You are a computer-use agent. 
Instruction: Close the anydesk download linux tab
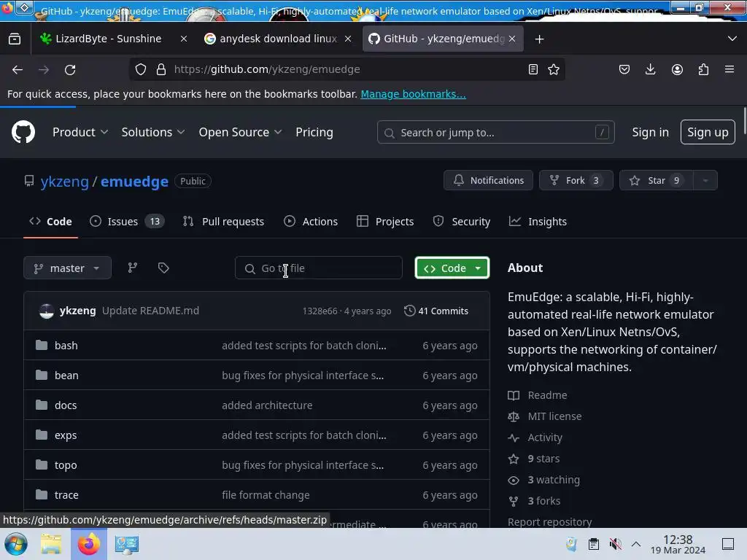(348, 39)
